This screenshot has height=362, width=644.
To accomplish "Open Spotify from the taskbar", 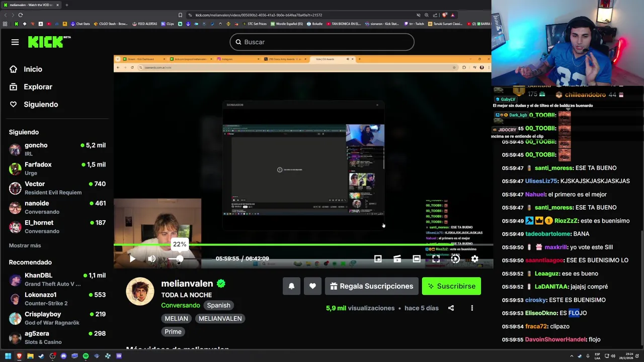I will (86, 356).
